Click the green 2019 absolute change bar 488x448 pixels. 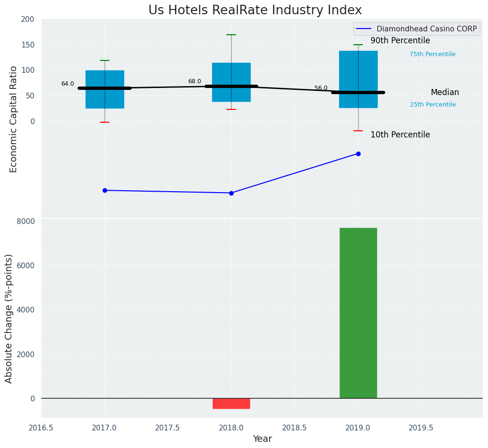[358, 312]
